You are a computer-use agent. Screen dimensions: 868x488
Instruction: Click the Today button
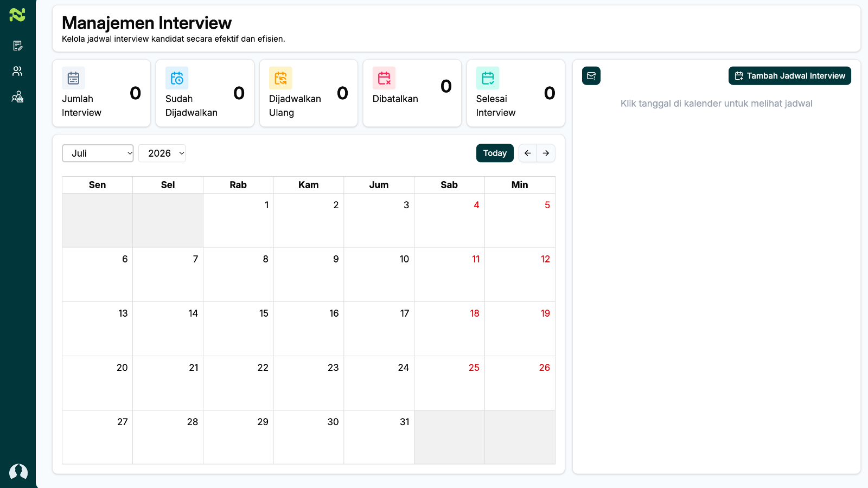tap(495, 153)
